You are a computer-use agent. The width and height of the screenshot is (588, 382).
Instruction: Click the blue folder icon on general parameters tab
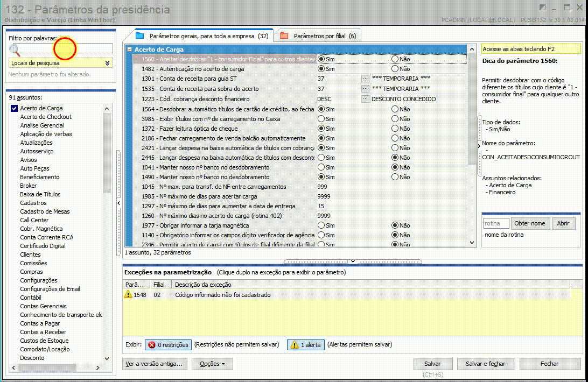pyautogui.click(x=140, y=36)
